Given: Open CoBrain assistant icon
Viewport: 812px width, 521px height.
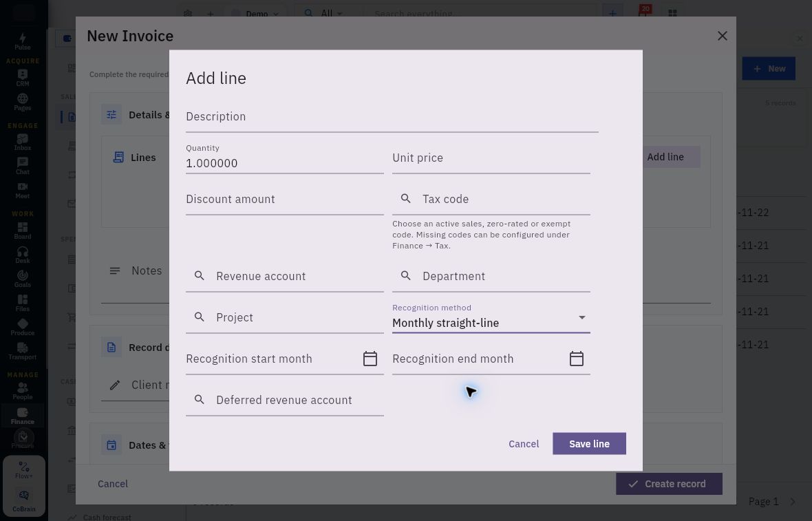Looking at the screenshot, I should click(x=24, y=501).
